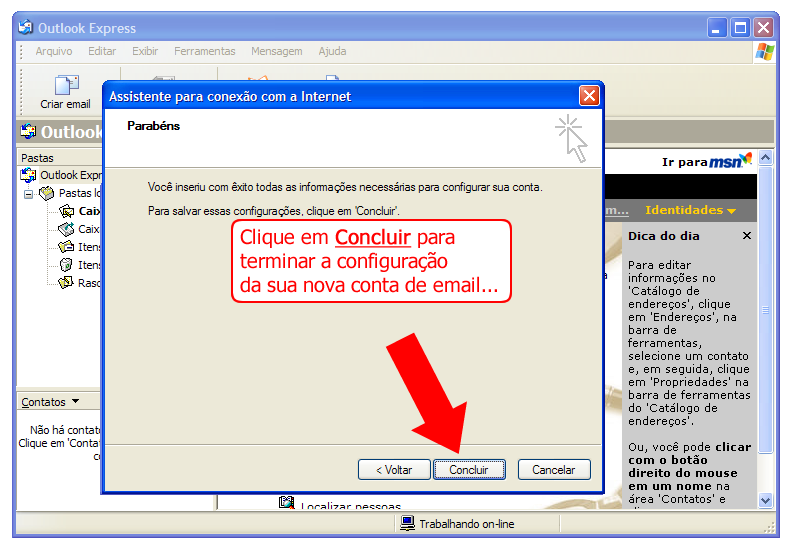786x548 pixels.
Task: Go back with the Voltar button
Action: (x=394, y=470)
